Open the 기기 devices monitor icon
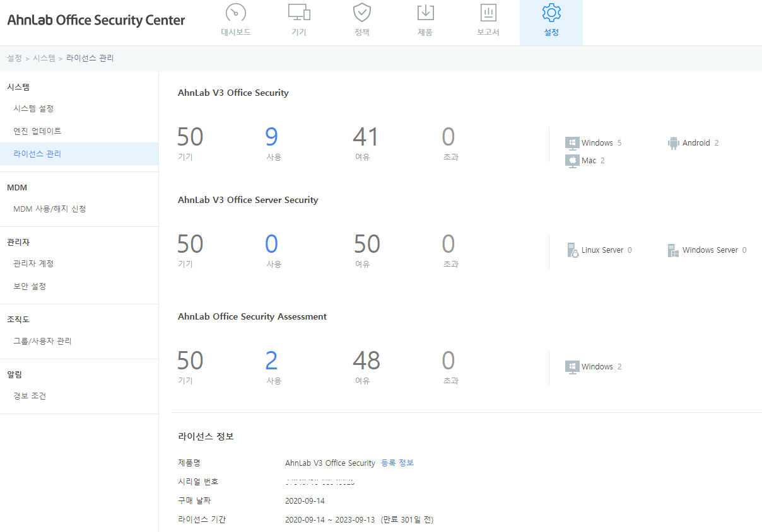The width and height of the screenshot is (762, 532). [299, 13]
